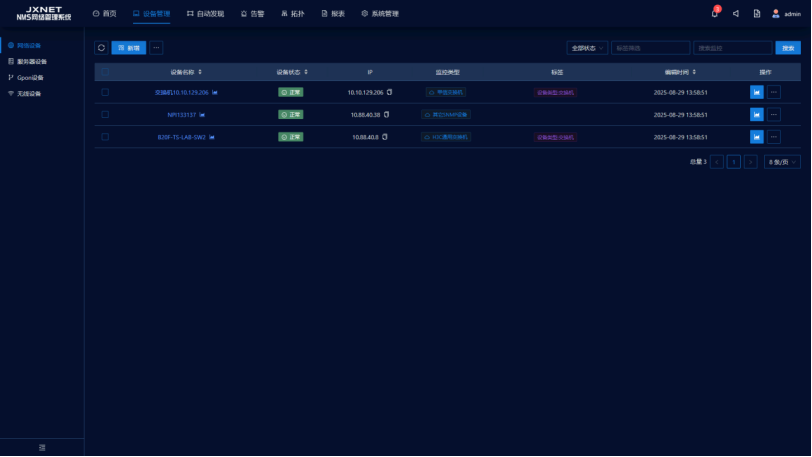812x457 pixels.
Task: Click the blue 搜索 search button
Action: point(788,47)
